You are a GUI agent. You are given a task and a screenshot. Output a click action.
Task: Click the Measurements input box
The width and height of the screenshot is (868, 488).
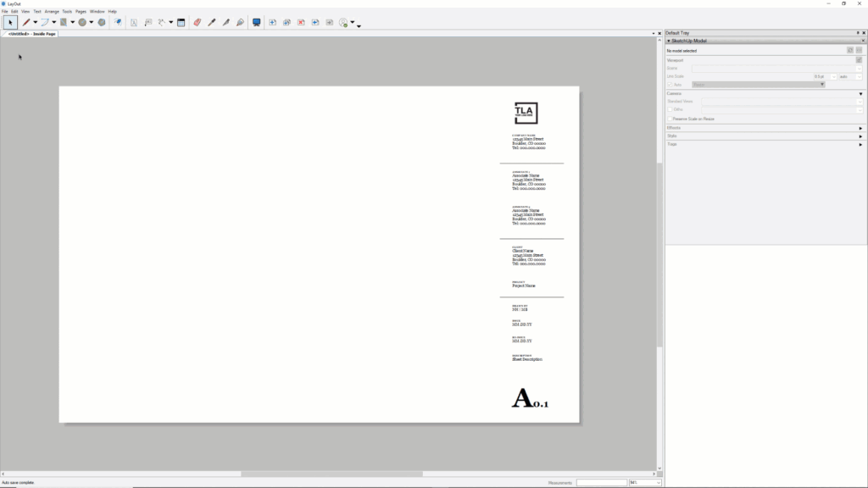(x=601, y=482)
